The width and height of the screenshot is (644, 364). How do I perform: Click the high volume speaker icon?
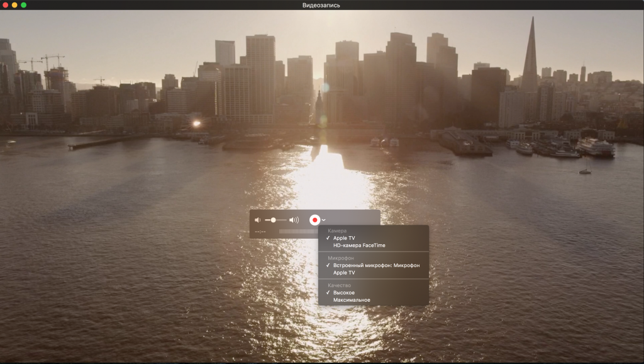coord(294,220)
